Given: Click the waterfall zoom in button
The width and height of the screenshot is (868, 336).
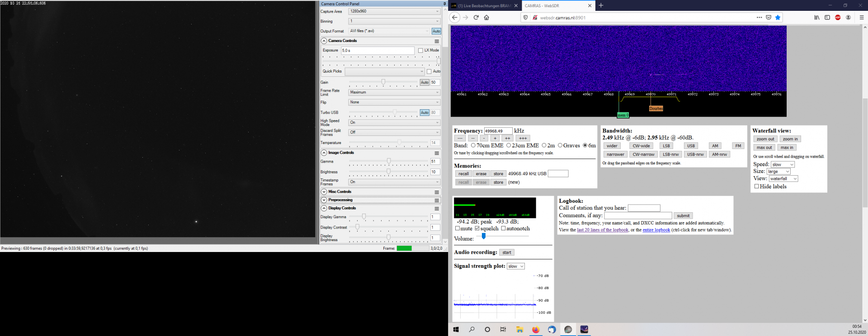Looking at the screenshot, I should [790, 139].
